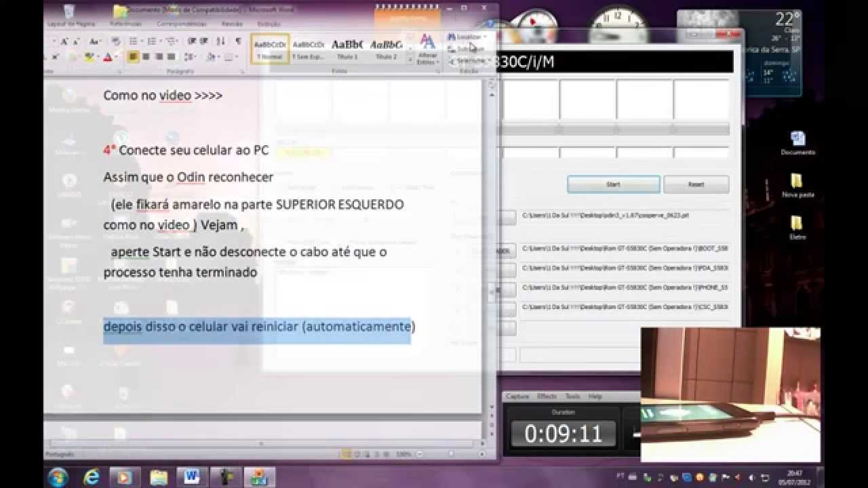Click the increase indent icon
Viewport: 868px width, 488px height.
coord(204,41)
